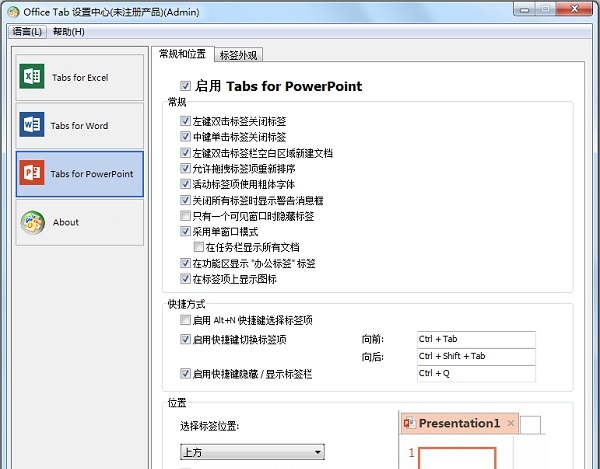Image resolution: width=600 pixels, height=469 pixels.
Task: Toggle 左键双击标签栏空白区域新建文档 checkbox
Action: coord(186,153)
